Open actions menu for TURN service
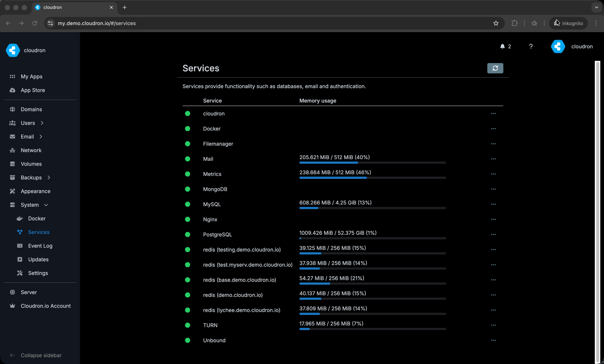Image resolution: width=604 pixels, height=364 pixels. [493, 325]
